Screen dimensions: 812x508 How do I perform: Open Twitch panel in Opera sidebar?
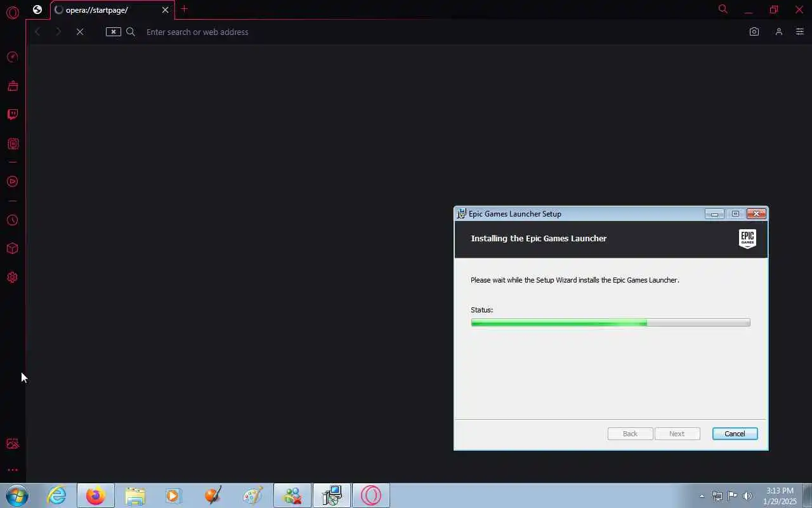(12, 114)
